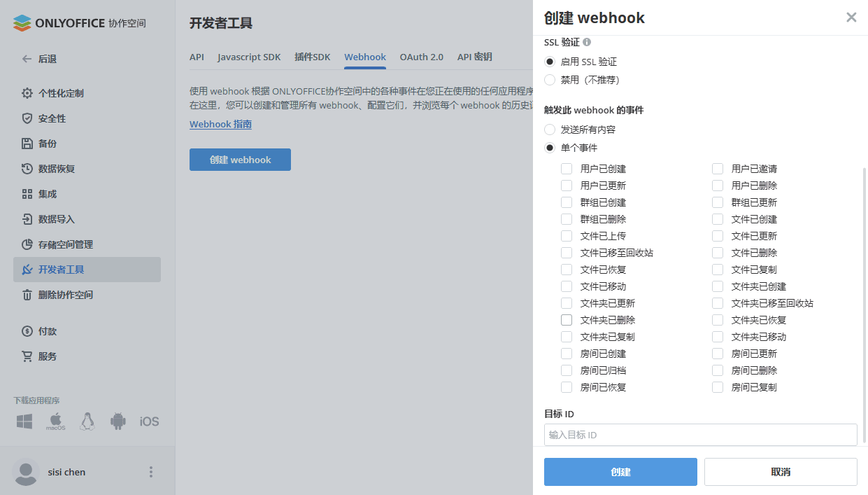
Task: Click the 安全性 shield icon
Action: [27, 118]
